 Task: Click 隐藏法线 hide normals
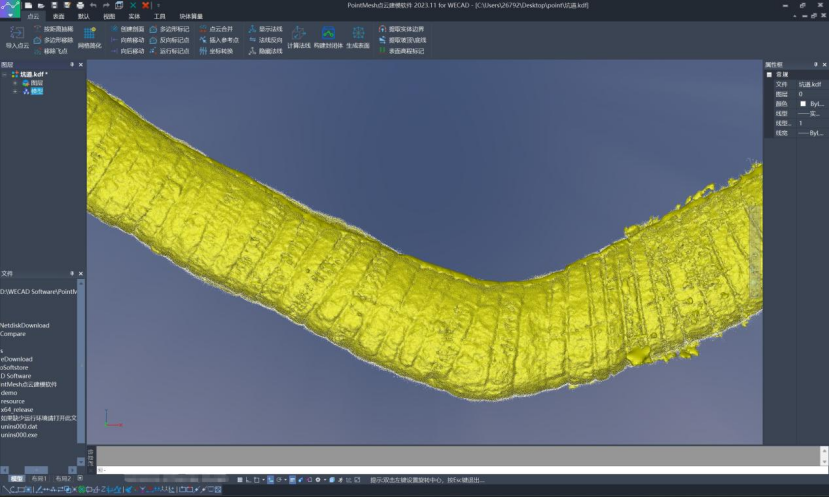click(266, 51)
